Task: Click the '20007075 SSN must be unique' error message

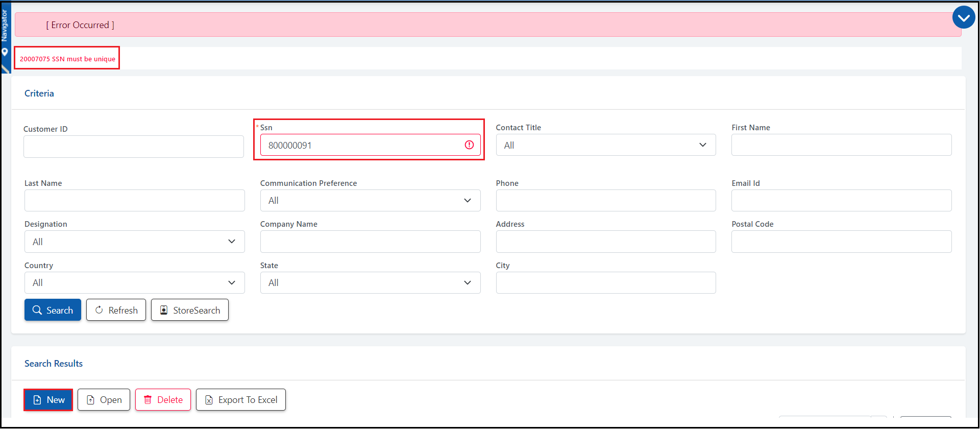Action: coord(67,59)
